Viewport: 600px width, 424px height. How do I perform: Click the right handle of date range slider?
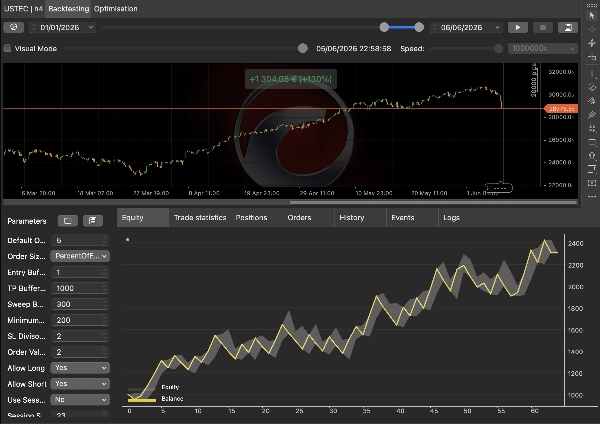[x=419, y=27]
